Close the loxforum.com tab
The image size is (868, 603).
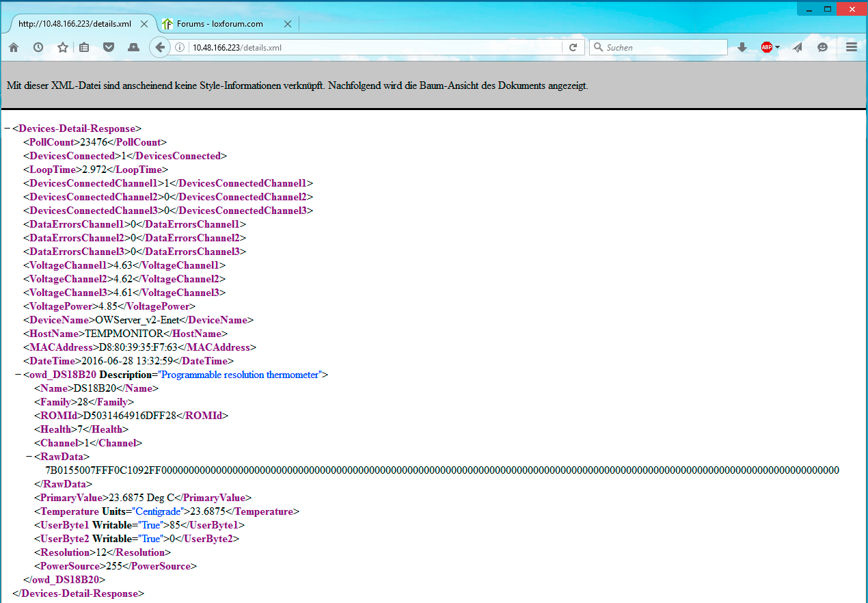288,24
